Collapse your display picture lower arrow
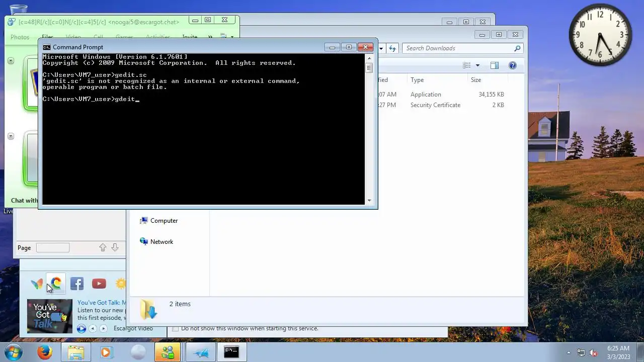The width and height of the screenshot is (644, 362). click(x=11, y=136)
